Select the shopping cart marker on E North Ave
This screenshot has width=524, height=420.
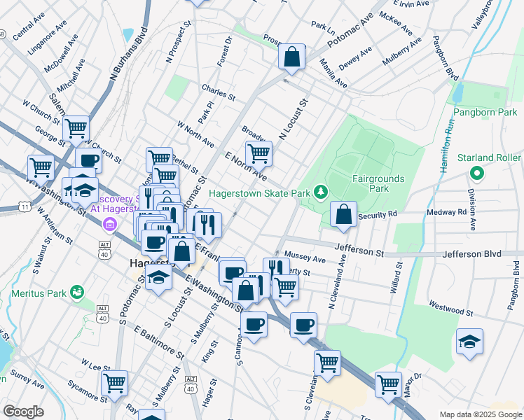click(258, 155)
